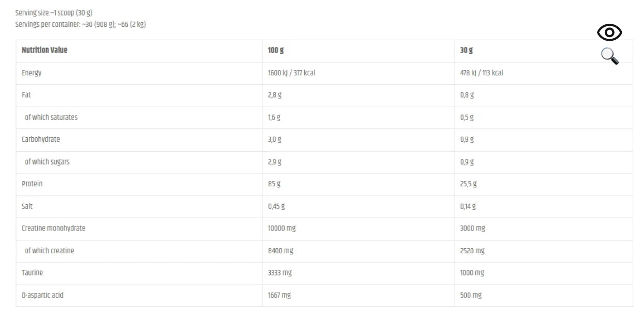Select the Energy row label
The height and width of the screenshot is (310, 644).
tap(31, 73)
